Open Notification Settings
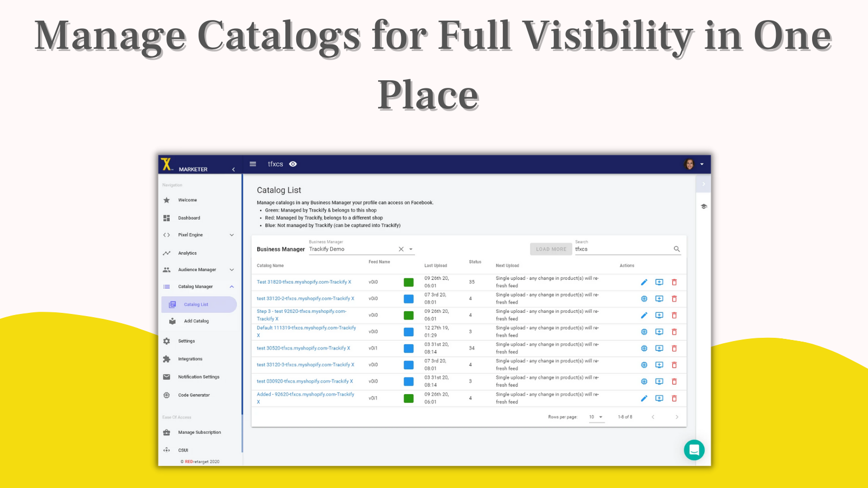The image size is (868, 488). click(199, 377)
